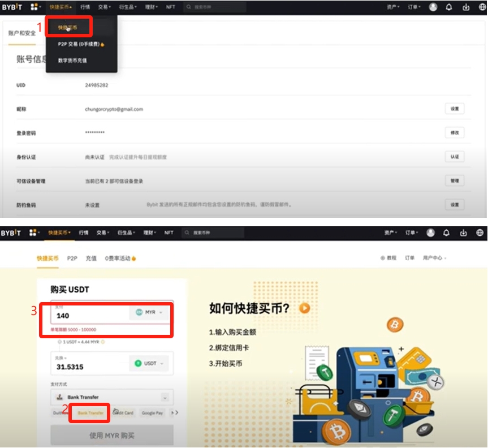Expand 资产 menu in top screenshot navbar
488x448 pixels.
click(393, 7)
